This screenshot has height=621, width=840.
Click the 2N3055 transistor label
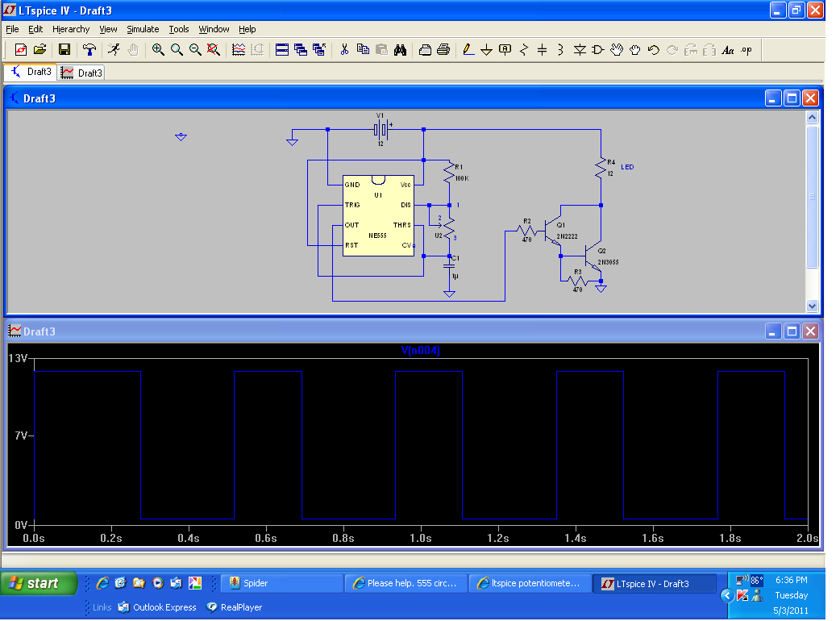pos(608,262)
